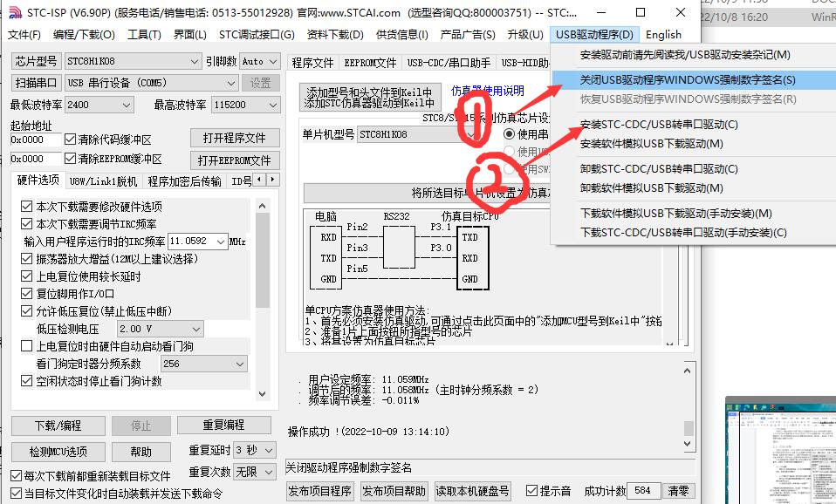Select 卸载STC-CDC/USB转串口驱动(C) menu entry
836x504 pixels.
pyautogui.click(x=693, y=169)
